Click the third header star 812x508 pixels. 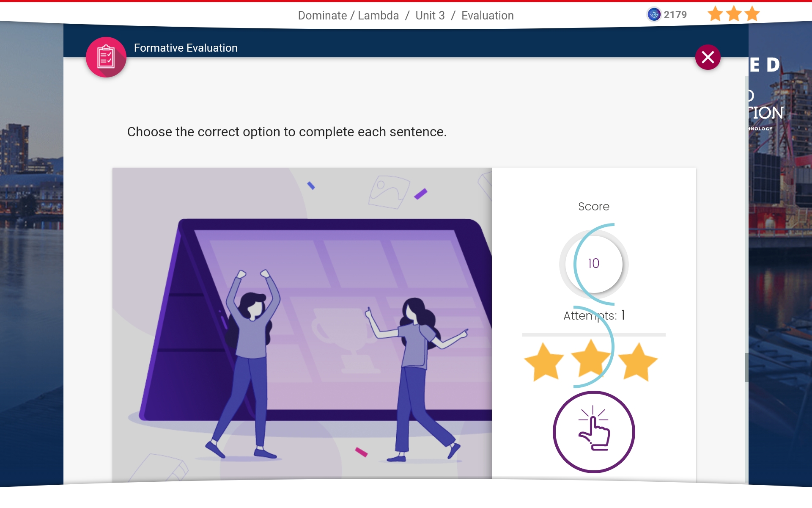(x=752, y=14)
